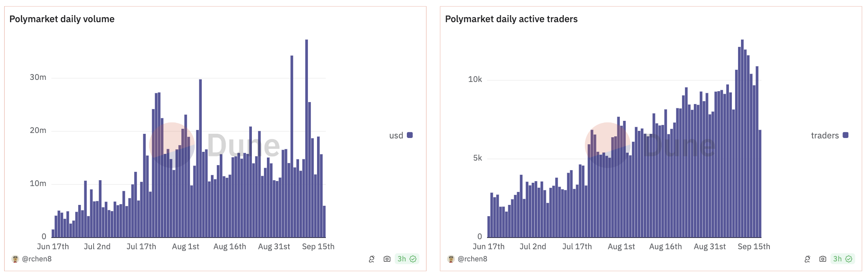Click the Dune watermark on the volume chart
Viewport: 868px width, 276px height.
243,146
